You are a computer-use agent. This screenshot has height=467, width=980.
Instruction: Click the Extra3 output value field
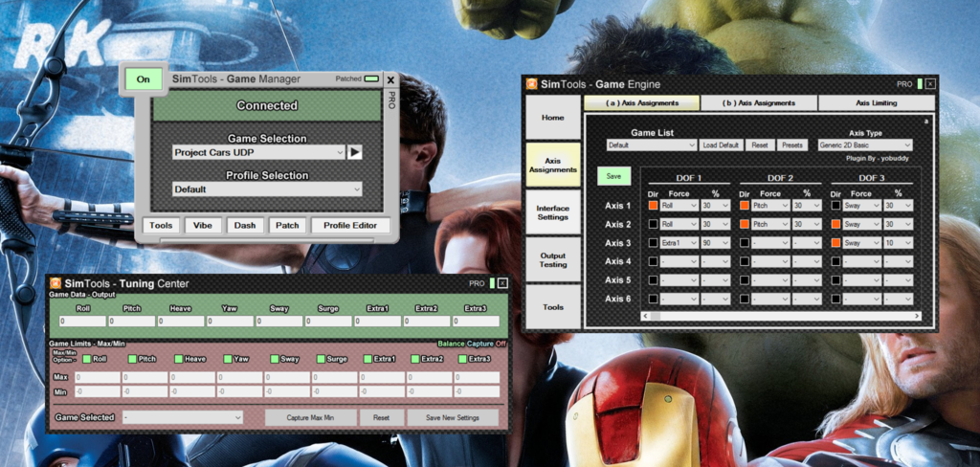476,322
